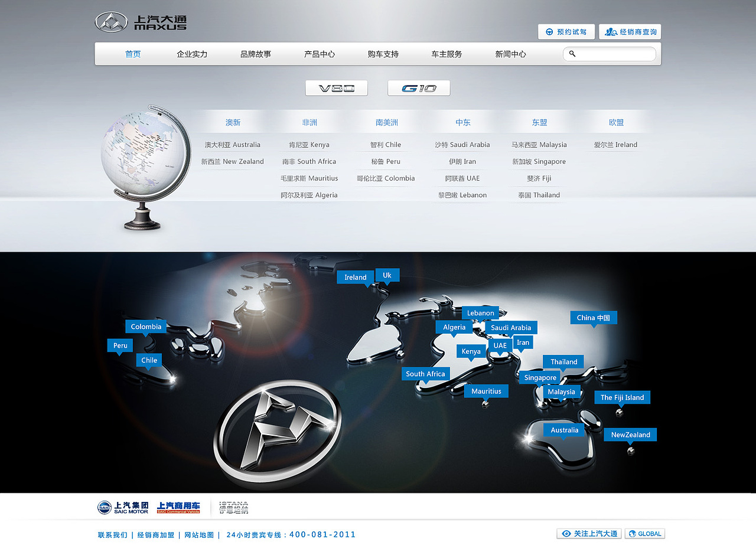Open the GLOBAL site button
Viewport: 756px width, 558px height.
(645, 533)
